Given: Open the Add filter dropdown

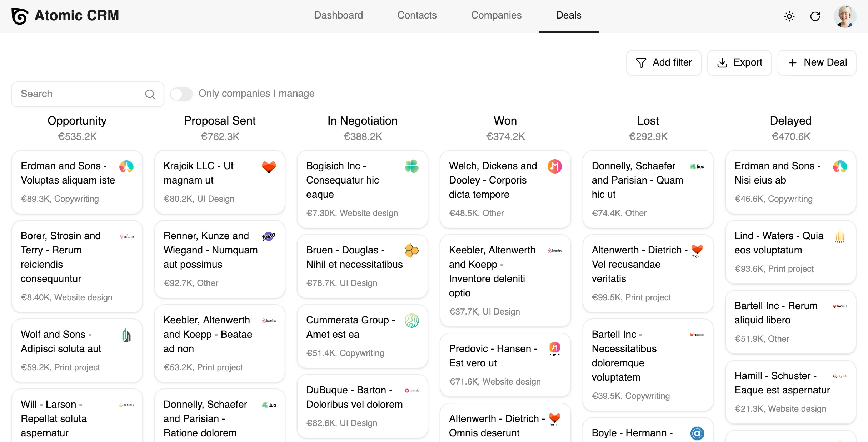Looking at the screenshot, I should pyautogui.click(x=664, y=63).
